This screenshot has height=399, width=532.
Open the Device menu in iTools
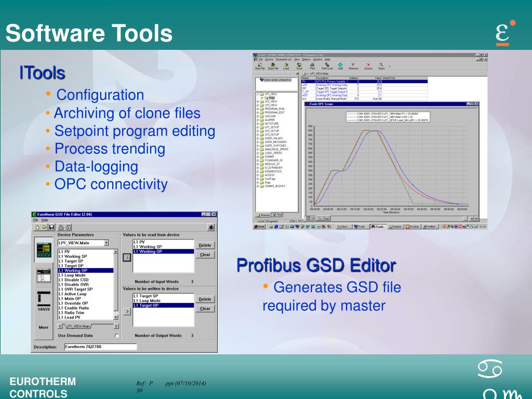coord(269,59)
